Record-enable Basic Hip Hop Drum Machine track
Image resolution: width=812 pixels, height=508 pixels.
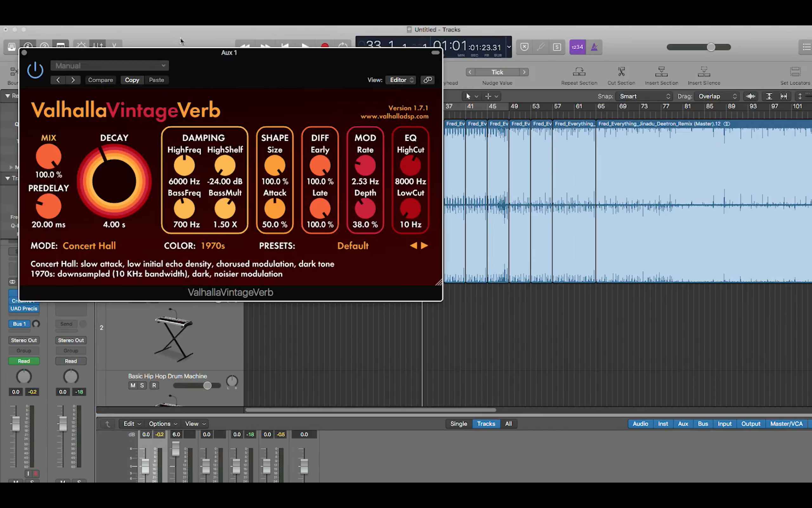tap(154, 385)
